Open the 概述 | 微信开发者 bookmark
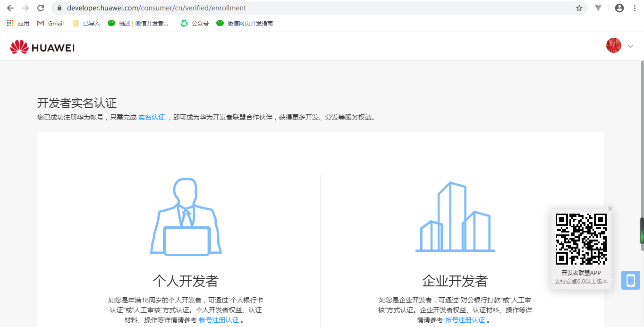 click(x=138, y=23)
